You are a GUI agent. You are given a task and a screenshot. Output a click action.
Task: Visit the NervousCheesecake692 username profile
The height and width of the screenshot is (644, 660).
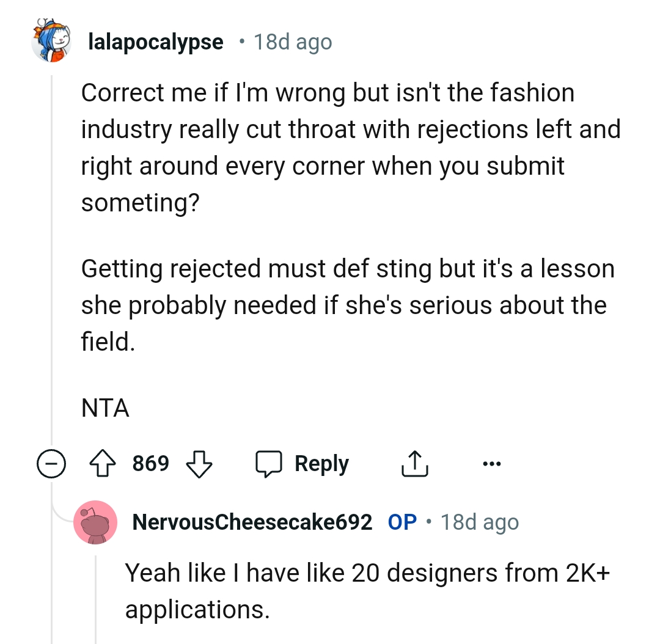(x=252, y=522)
